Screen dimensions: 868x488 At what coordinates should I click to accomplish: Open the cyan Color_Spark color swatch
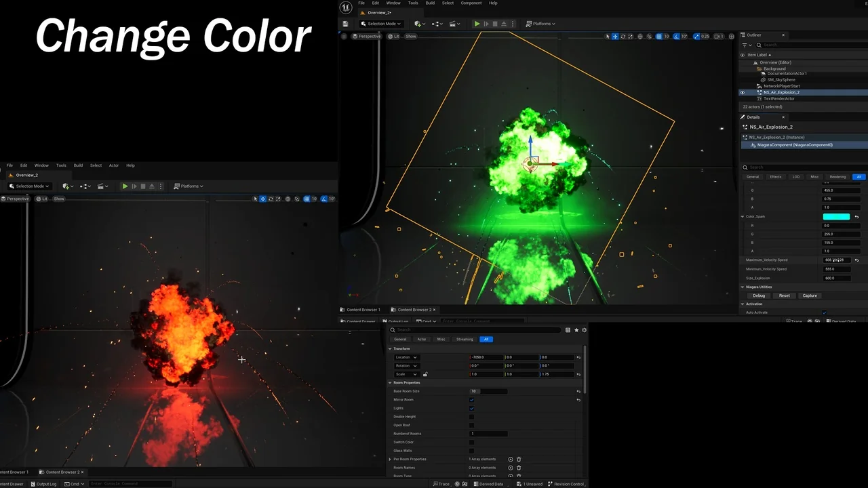tap(835, 217)
